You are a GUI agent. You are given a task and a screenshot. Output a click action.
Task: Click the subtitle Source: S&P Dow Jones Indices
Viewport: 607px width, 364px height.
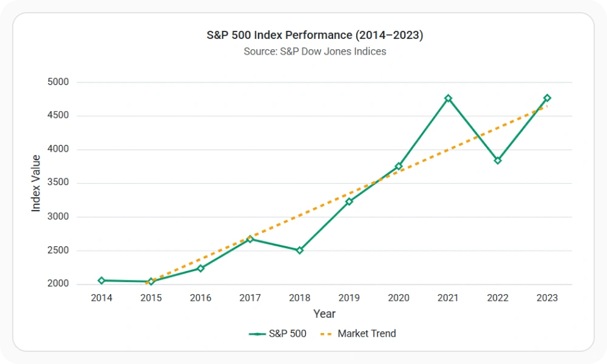pos(314,52)
